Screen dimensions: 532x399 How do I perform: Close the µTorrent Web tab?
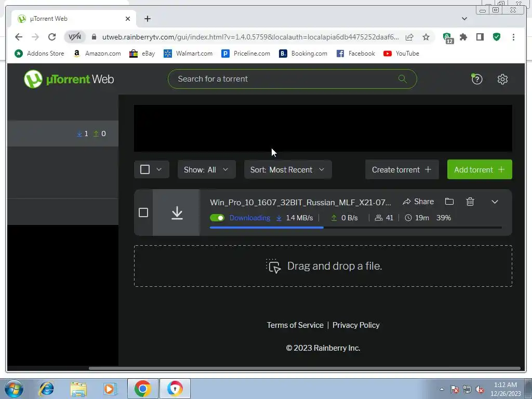[128, 19]
